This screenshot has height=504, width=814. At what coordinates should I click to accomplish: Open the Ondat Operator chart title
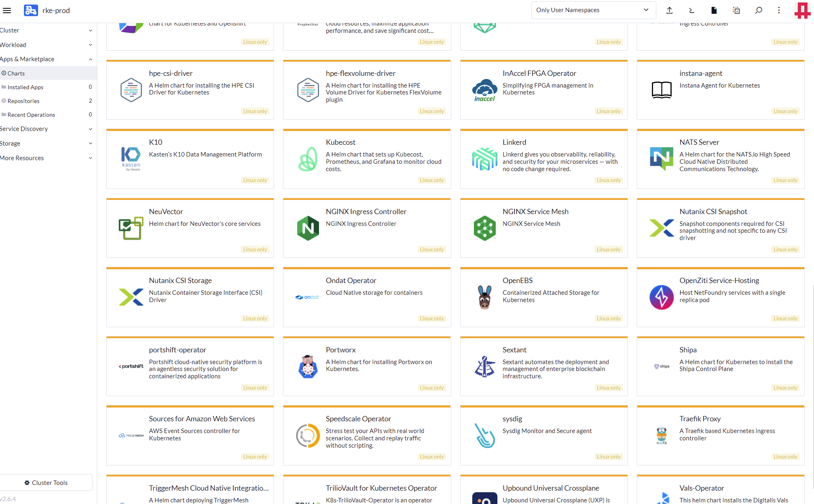click(351, 281)
